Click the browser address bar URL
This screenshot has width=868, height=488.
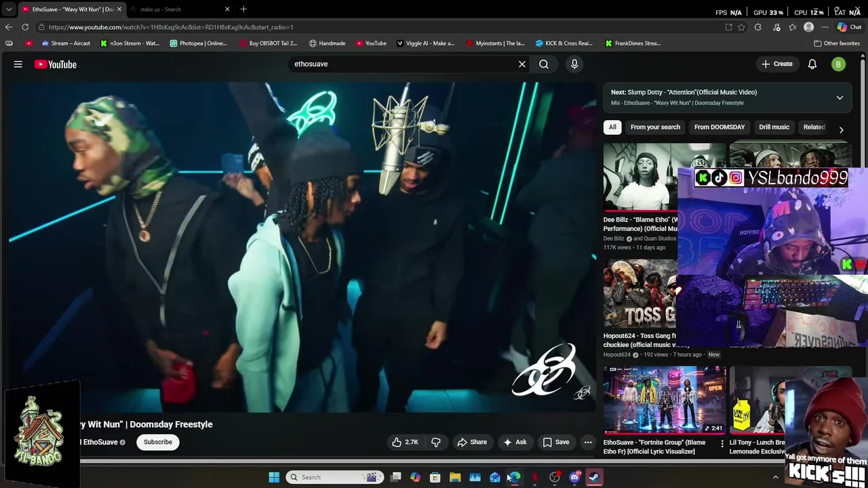[x=171, y=27]
